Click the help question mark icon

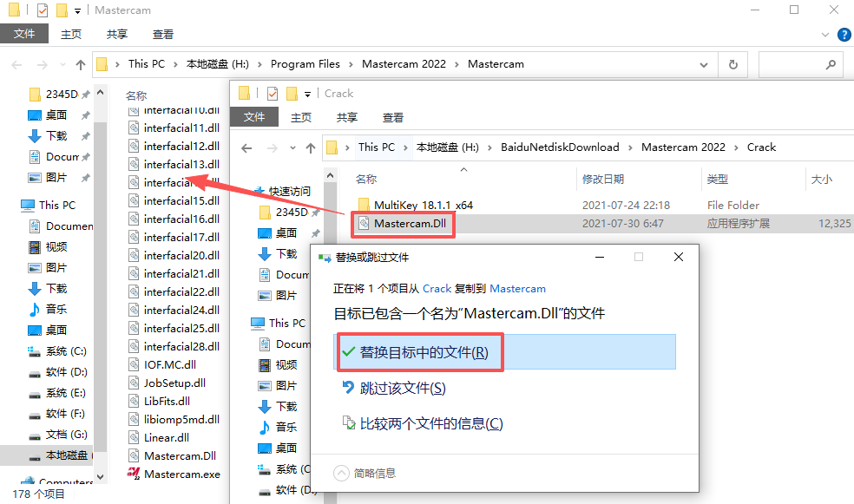coord(844,35)
